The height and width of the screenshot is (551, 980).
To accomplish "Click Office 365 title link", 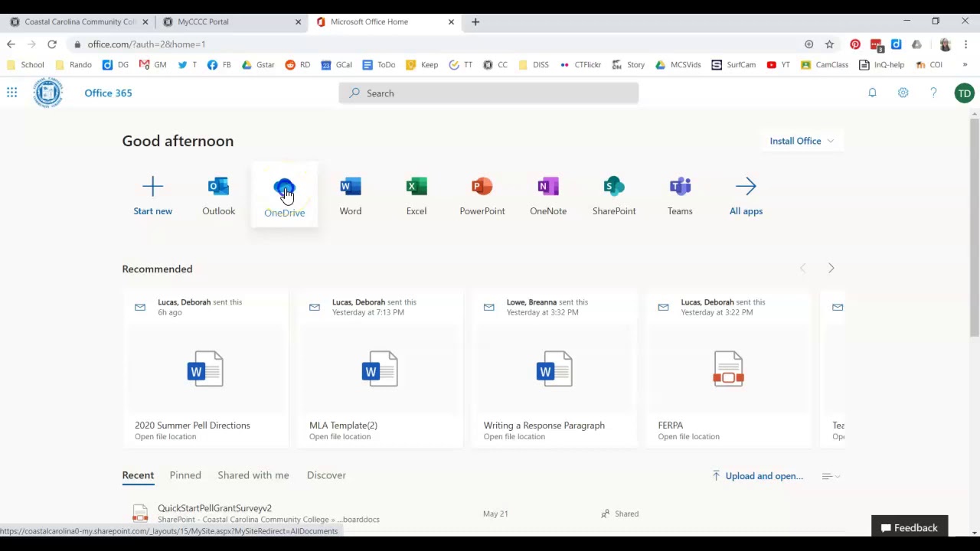I will 108,93.
